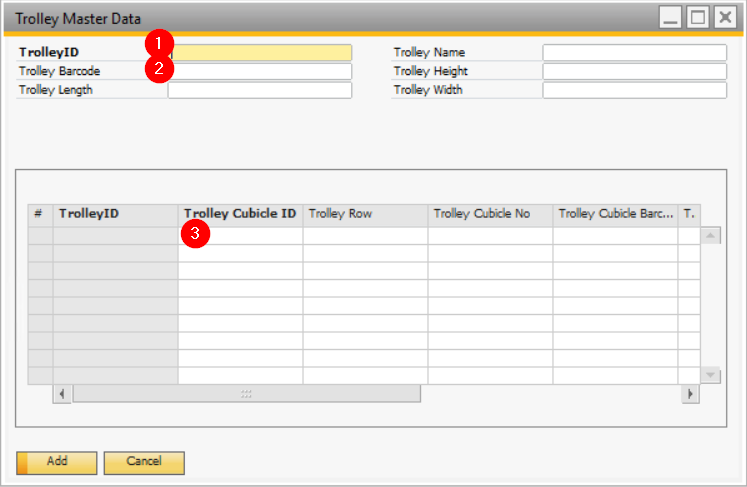Click into the Trolley Width field
Viewport: 747px width, 487px height.
(x=634, y=91)
